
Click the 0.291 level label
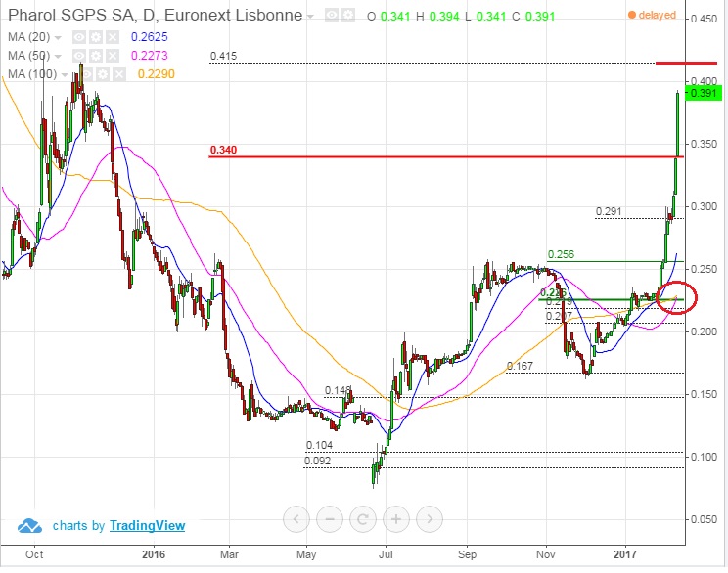tap(609, 211)
